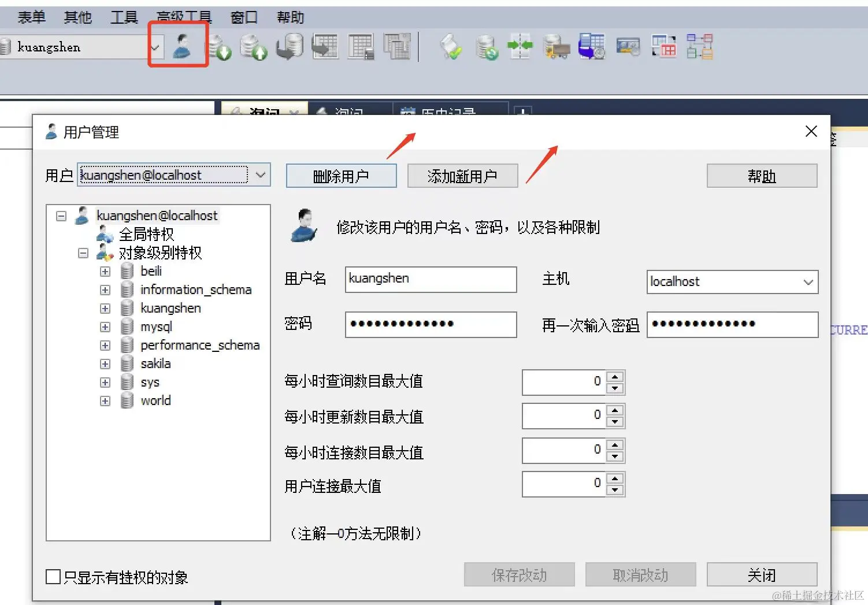Viewport: 868px width, 605px height.
Task: Open the 窗口 menu
Action: pyautogui.click(x=243, y=17)
